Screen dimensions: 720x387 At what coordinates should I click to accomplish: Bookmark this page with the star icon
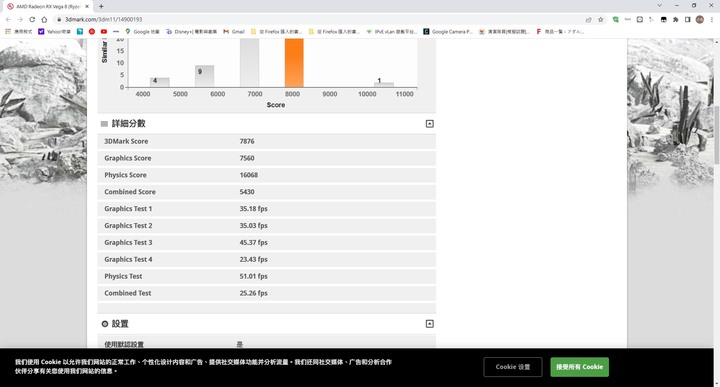click(x=601, y=20)
